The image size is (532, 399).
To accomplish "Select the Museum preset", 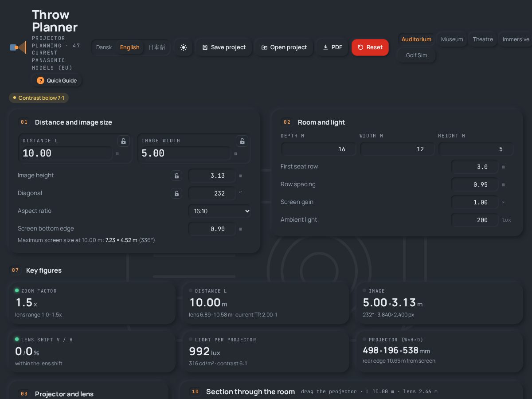I will [452, 39].
